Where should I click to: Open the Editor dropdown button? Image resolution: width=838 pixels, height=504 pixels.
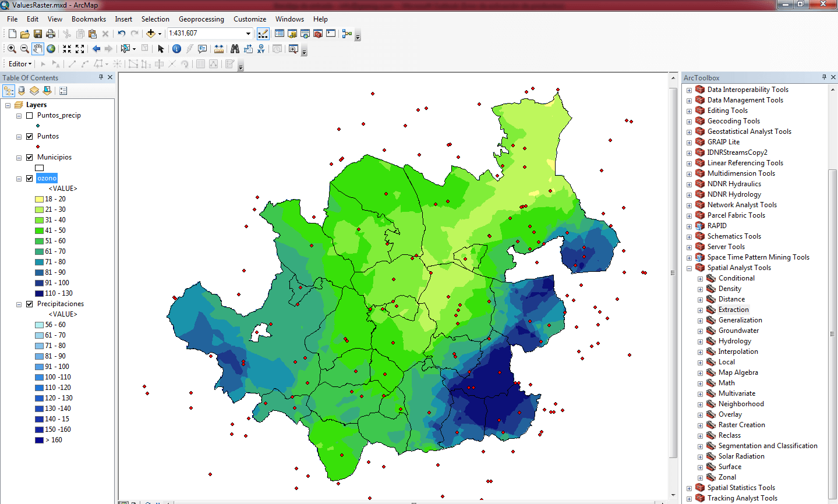[x=20, y=64]
